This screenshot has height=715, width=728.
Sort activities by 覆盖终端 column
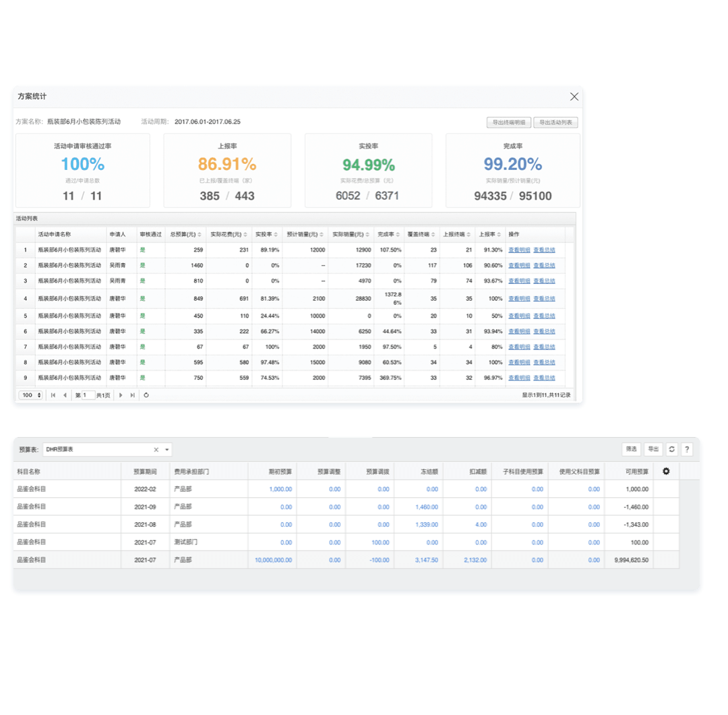(x=421, y=234)
